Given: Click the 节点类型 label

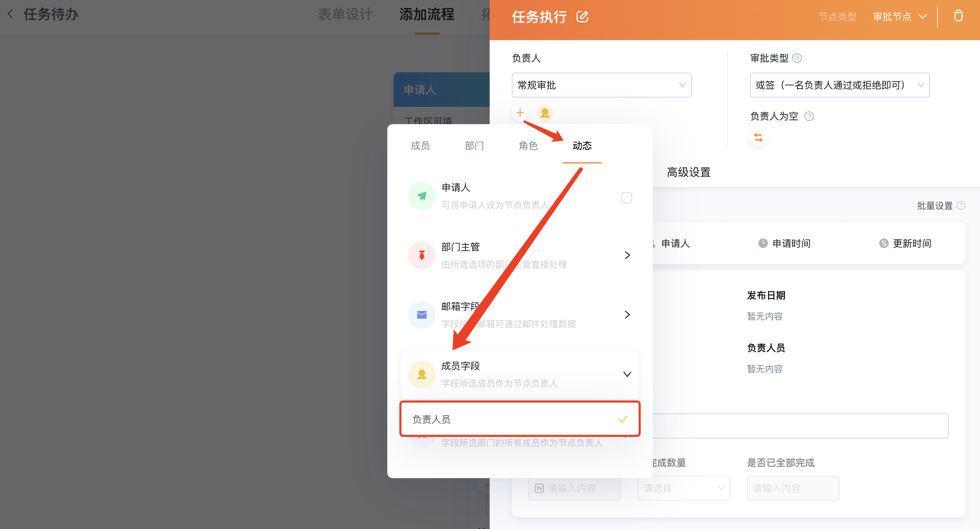Looking at the screenshot, I should (x=837, y=17).
